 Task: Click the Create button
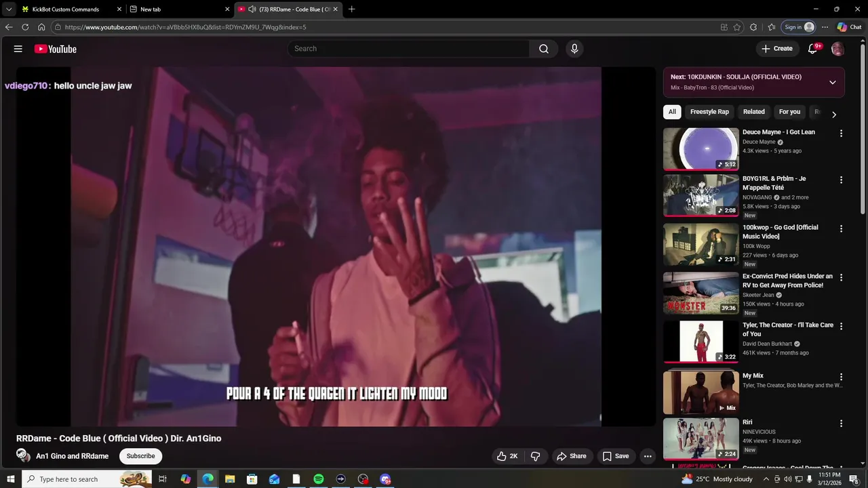[777, 49]
